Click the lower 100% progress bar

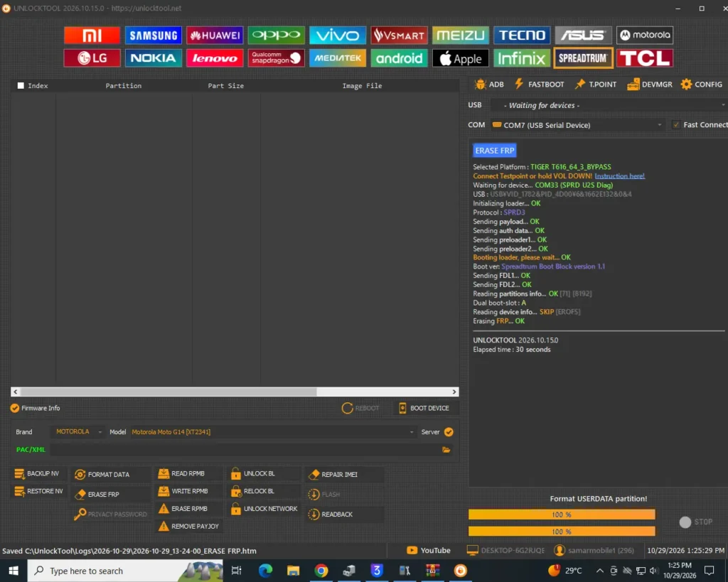[x=562, y=532]
